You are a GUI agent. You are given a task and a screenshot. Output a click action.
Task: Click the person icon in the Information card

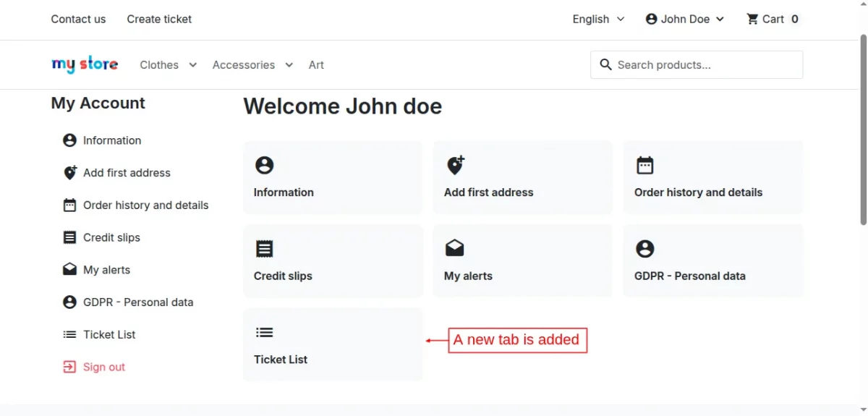click(265, 166)
